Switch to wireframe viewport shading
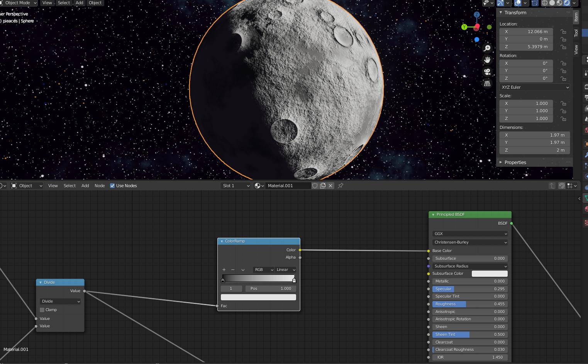588x364 pixels. (x=545, y=3)
